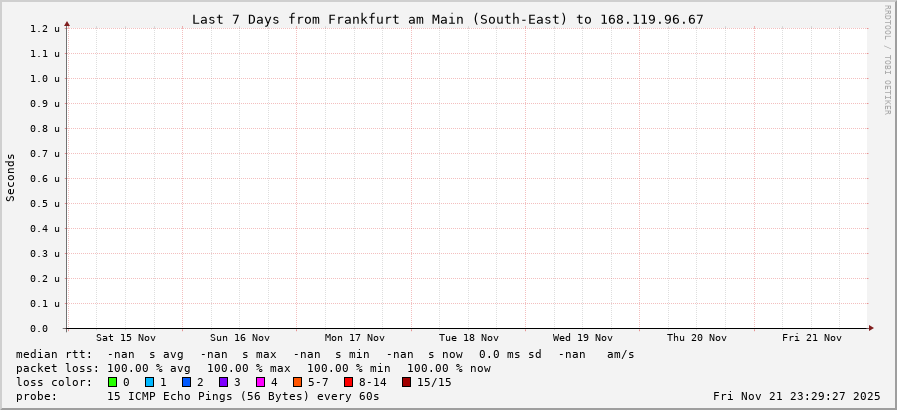897x410 pixels.
Task: Select the purple loss color 3 swatch
Action: 223,382
